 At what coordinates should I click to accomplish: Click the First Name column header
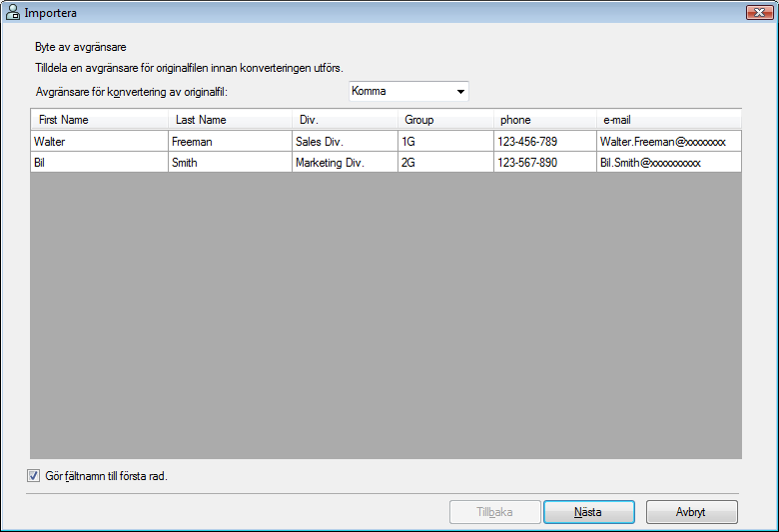click(x=99, y=120)
